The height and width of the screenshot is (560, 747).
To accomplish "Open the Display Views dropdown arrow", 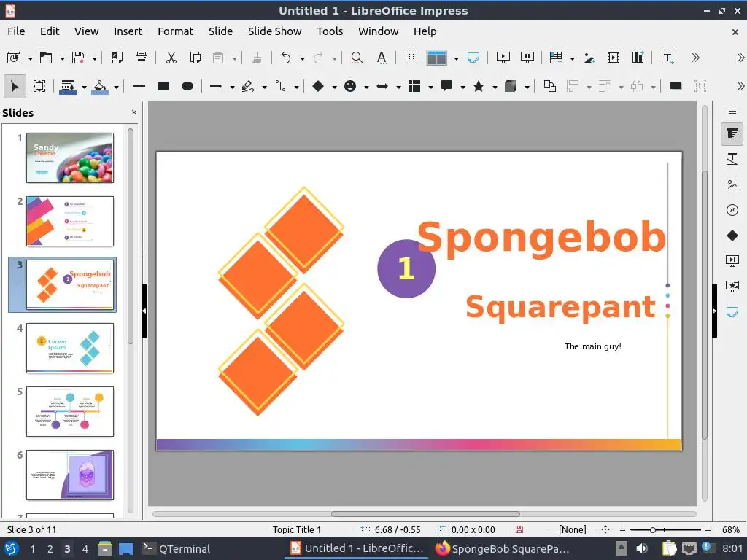I will 456,58.
